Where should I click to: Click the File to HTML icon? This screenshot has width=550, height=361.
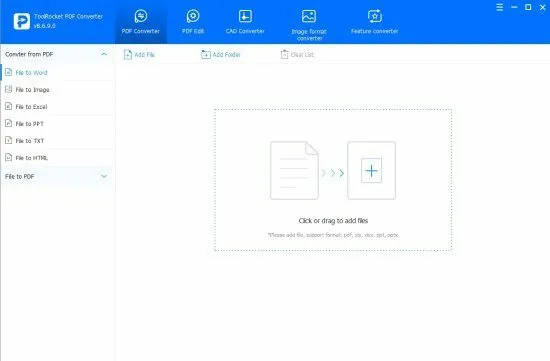click(8, 158)
